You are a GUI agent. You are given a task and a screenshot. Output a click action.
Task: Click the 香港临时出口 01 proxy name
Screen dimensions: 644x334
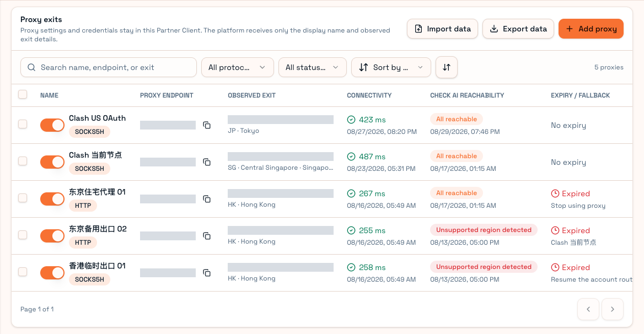click(98, 266)
